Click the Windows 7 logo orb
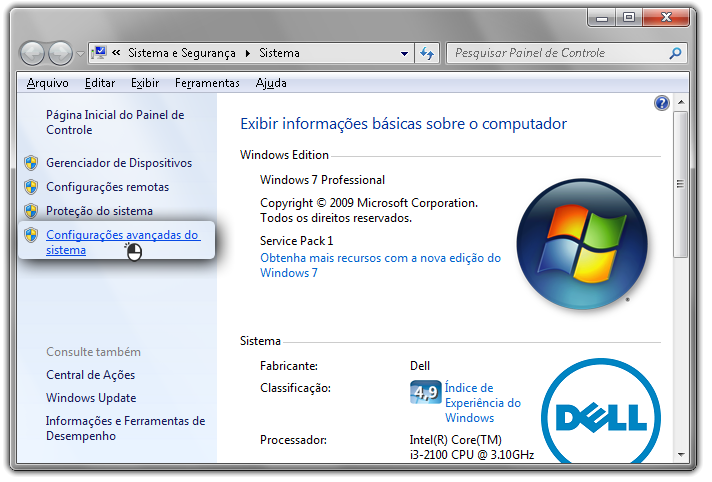This screenshot has height=482, width=712. [582, 244]
